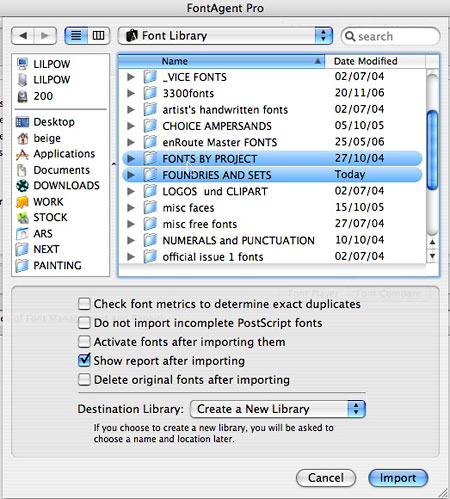Switch to list view
The image size is (450, 499).
point(76,35)
